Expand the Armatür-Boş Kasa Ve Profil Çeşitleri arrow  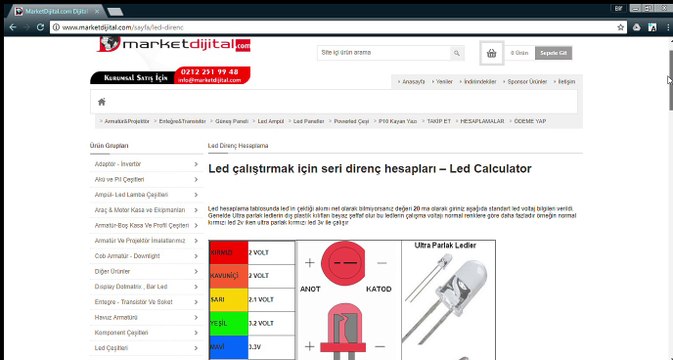click(196, 225)
